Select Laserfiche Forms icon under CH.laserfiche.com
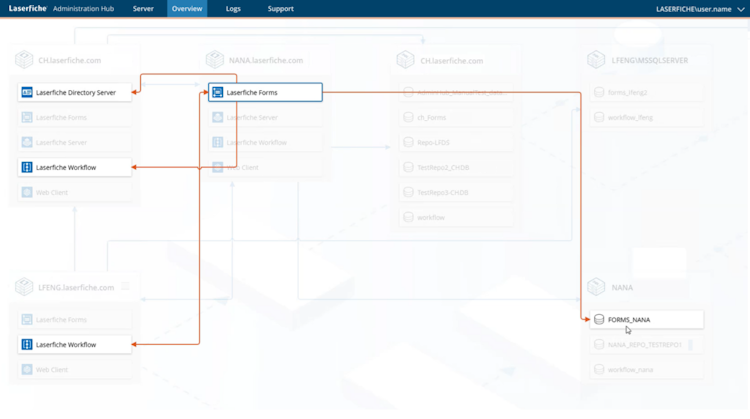 pos(27,117)
